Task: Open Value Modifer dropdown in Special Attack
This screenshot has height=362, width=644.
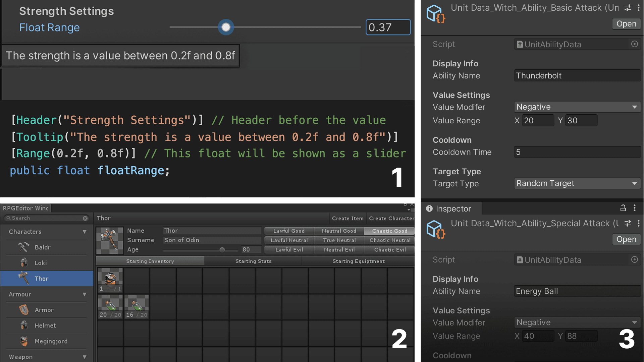Action: pos(577,322)
